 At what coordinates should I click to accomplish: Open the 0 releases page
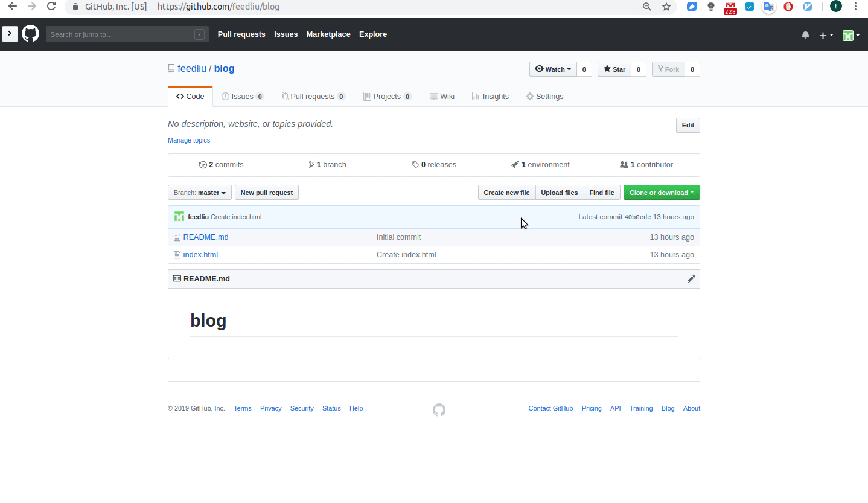434,165
